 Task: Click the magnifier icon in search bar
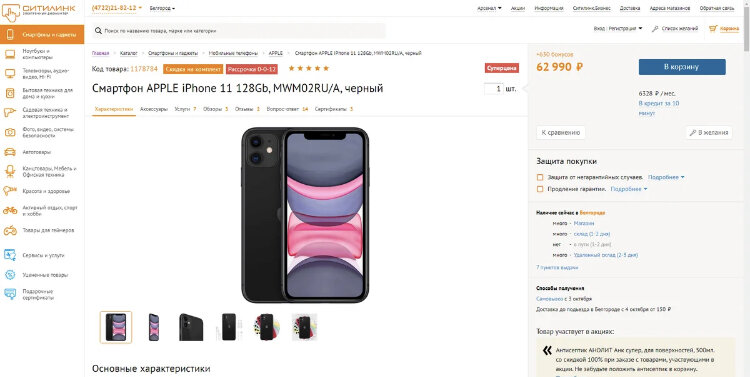click(99, 31)
